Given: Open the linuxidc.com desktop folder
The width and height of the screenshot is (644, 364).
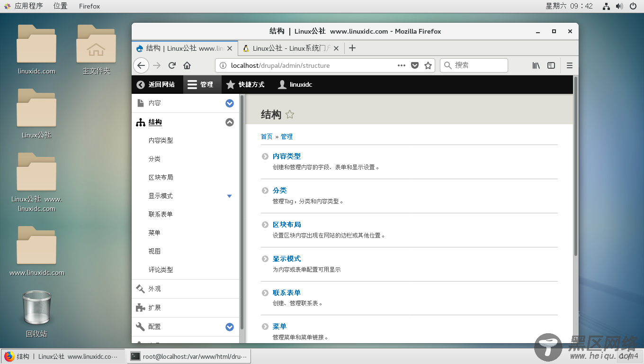Looking at the screenshot, I should (36, 50).
